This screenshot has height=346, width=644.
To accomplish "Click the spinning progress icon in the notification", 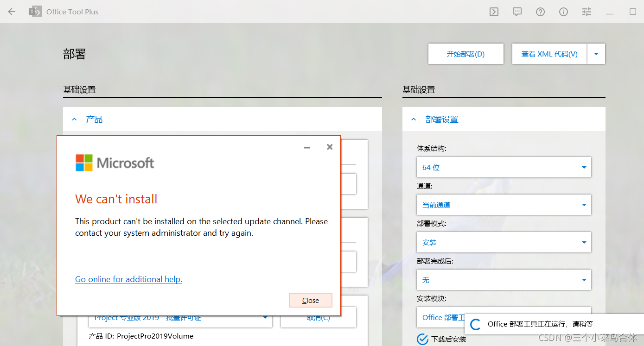I will click(x=475, y=324).
